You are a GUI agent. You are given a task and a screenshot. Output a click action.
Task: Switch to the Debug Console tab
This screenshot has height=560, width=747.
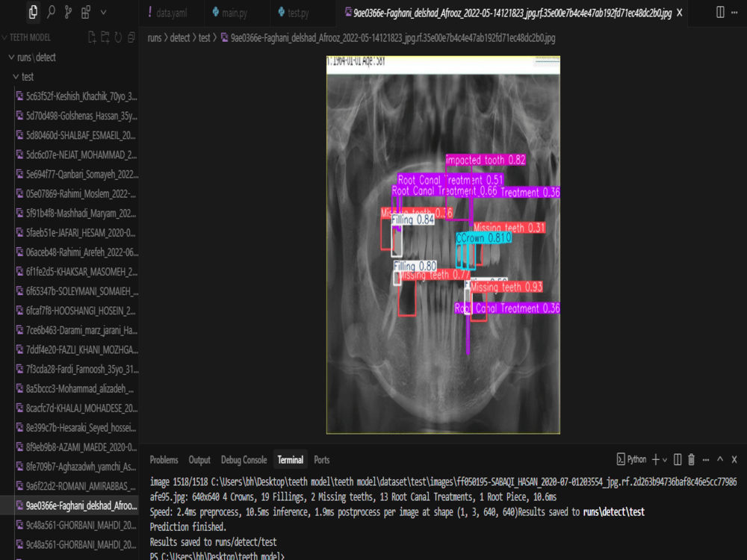[x=244, y=460]
